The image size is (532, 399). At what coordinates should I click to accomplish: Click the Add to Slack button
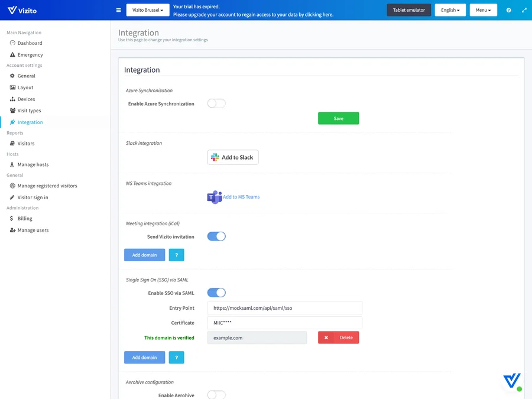tap(233, 157)
